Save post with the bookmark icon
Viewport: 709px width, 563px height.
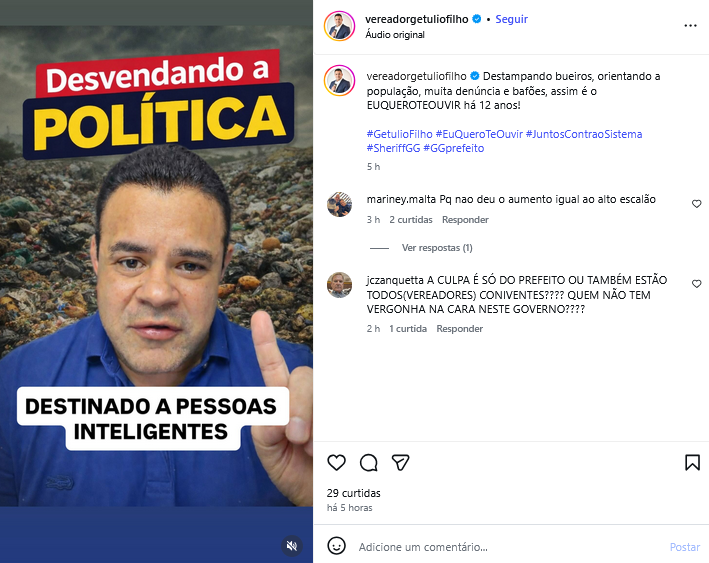[x=692, y=463]
